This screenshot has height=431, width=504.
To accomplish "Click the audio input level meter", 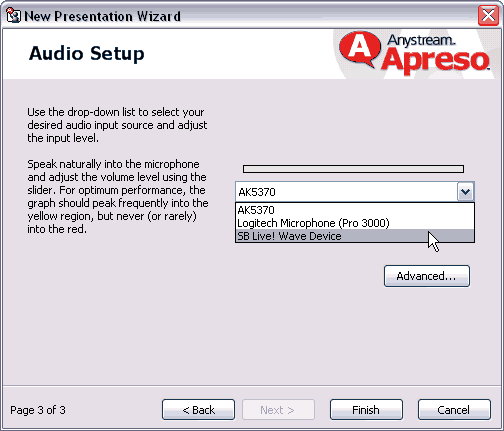I will coord(353,169).
